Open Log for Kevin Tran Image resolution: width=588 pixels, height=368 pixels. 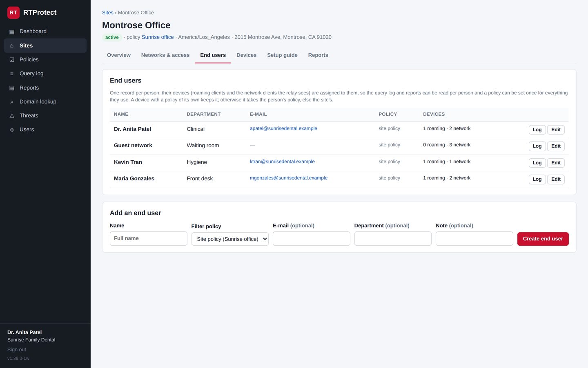pyautogui.click(x=537, y=163)
